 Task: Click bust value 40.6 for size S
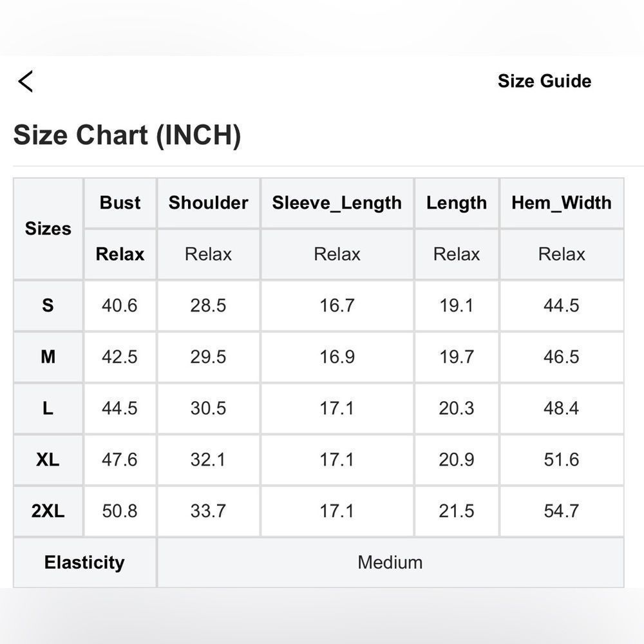[x=120, y=305]
